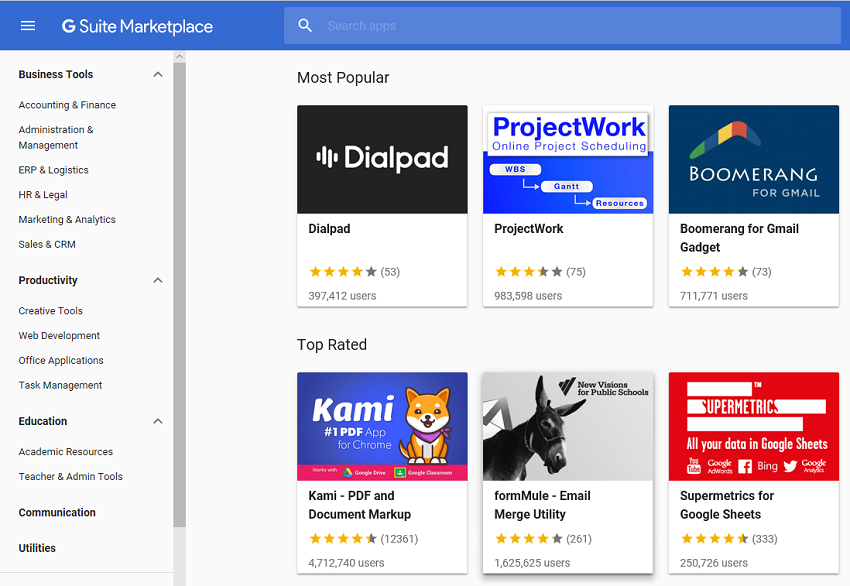Open Administration & Management category
The image size is (850, 586).
click(56, 137)
